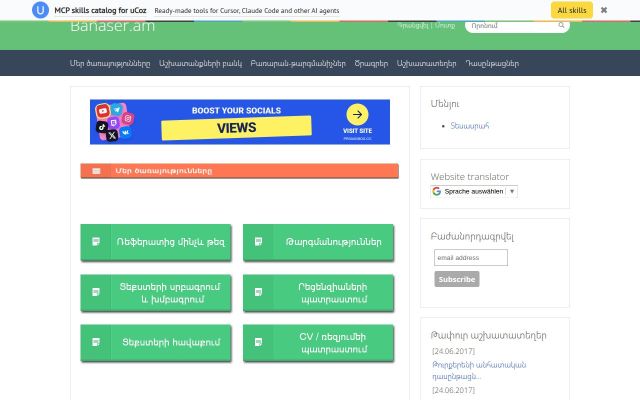This screenshot has width=640, height=400.
Task: Click the Բաժանորդագրվել heading
Action: (x=472, y=236)
